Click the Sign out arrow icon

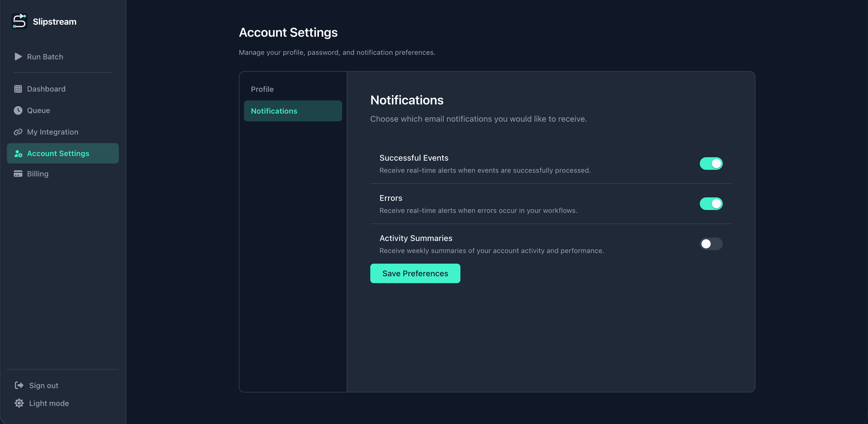19,385
